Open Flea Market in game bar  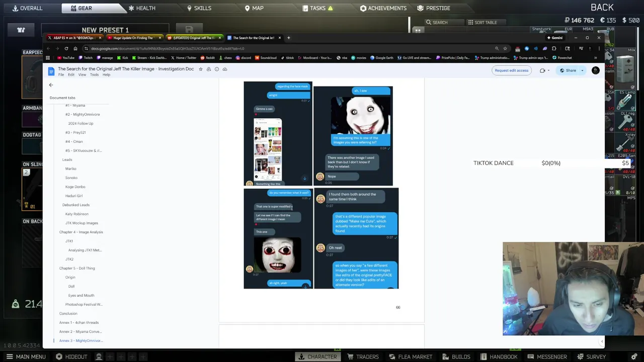pos(411,356)
